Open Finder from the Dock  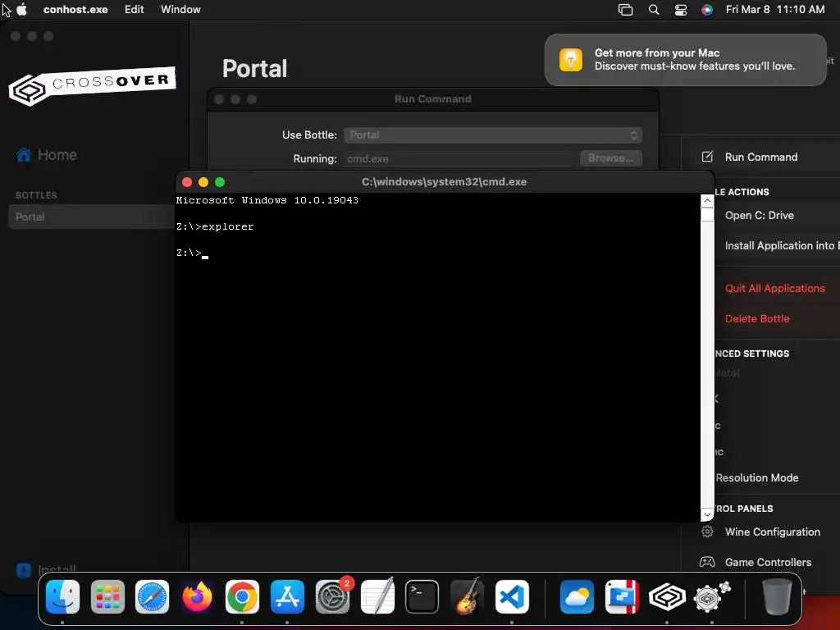(x=62, y=596)
